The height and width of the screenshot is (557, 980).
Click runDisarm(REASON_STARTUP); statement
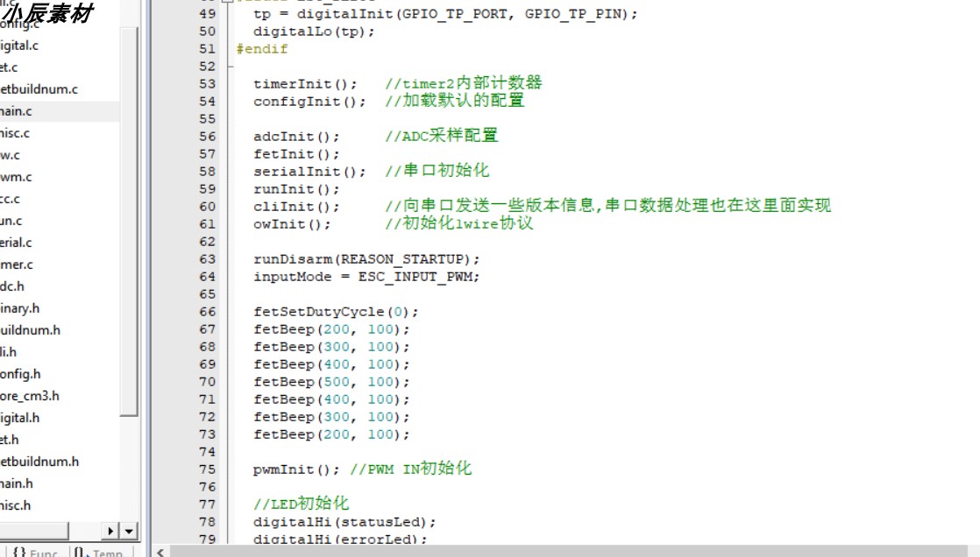[x=366, y=258]
